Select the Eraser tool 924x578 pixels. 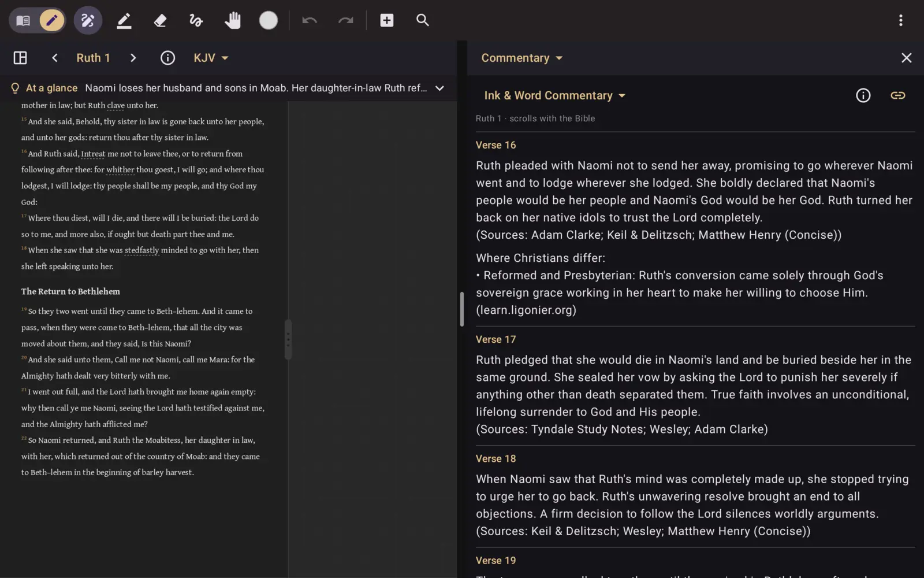coord(160,21)
